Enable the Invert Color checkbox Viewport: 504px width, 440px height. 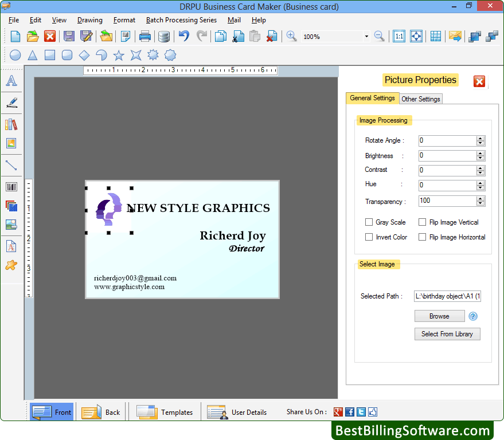[369, 237]
